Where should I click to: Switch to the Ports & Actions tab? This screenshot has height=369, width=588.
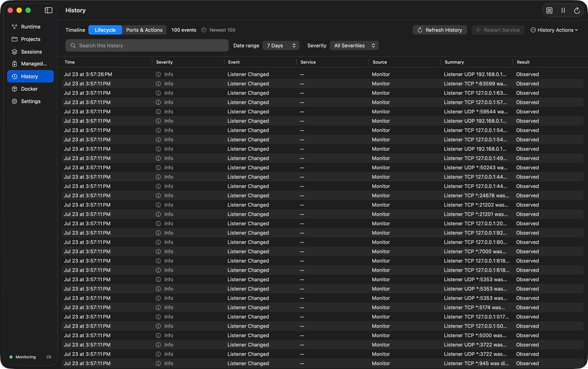tap(144, 30)
